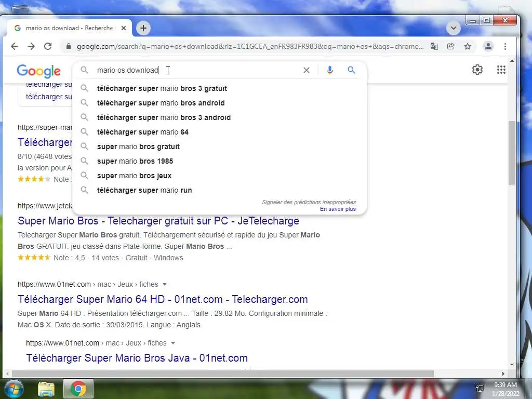
Task: Click the vertical scrollbar thumb
Action: pos(512,153)
